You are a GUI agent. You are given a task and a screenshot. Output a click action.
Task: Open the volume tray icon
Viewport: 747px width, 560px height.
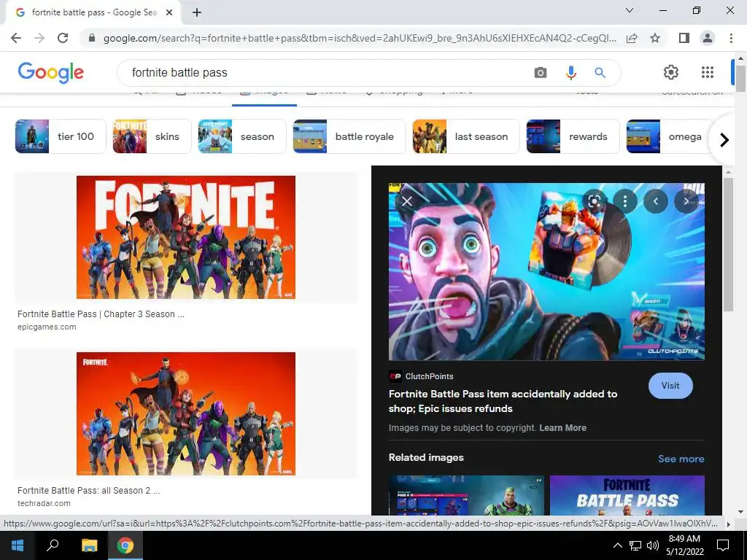(653, 545)
